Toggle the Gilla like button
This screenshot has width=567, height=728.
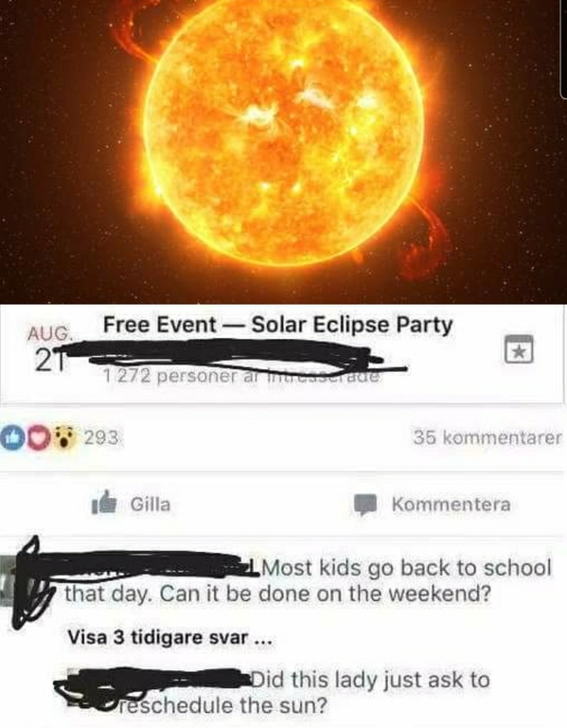point(132,504)
